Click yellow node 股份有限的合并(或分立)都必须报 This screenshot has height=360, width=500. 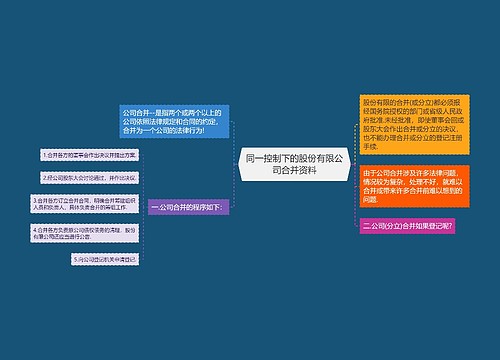click(x=415, y=124)
